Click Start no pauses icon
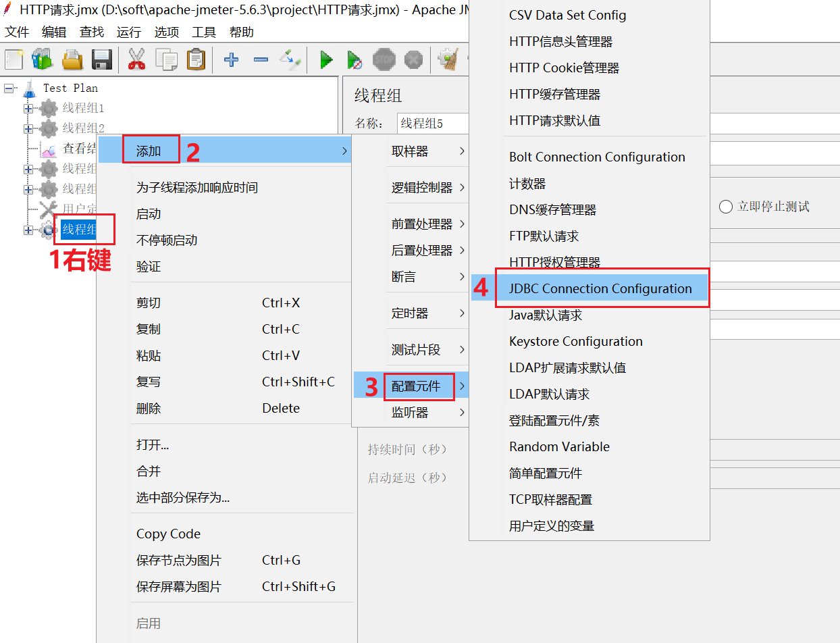840x643 pixels. pyautogui.click(x=355, y=60)
